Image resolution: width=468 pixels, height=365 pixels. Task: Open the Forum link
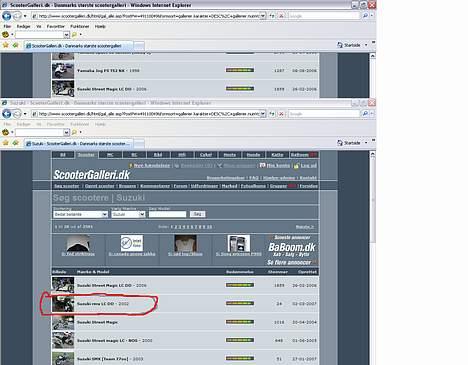[180, 186]
